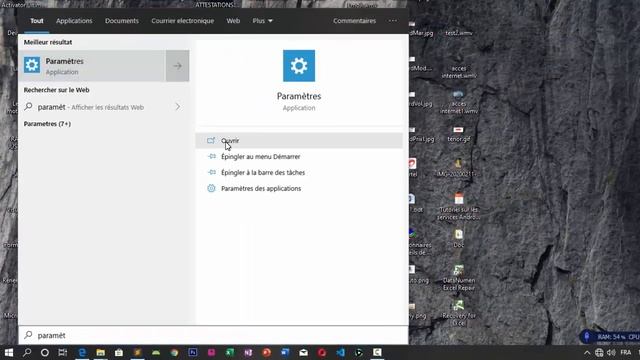
Task: Switch to the Courrier électronique tab
Action: (182, 21)
